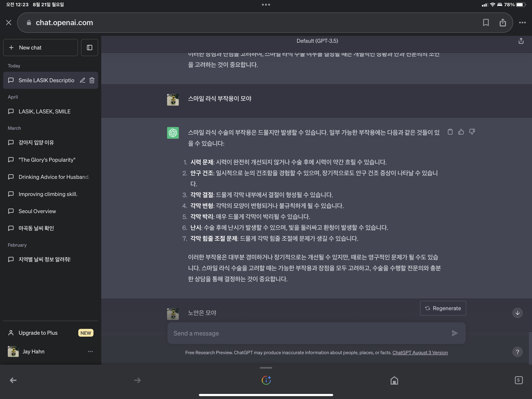
Task: Click the thumbs up icon on response
Action: point(461,132)
